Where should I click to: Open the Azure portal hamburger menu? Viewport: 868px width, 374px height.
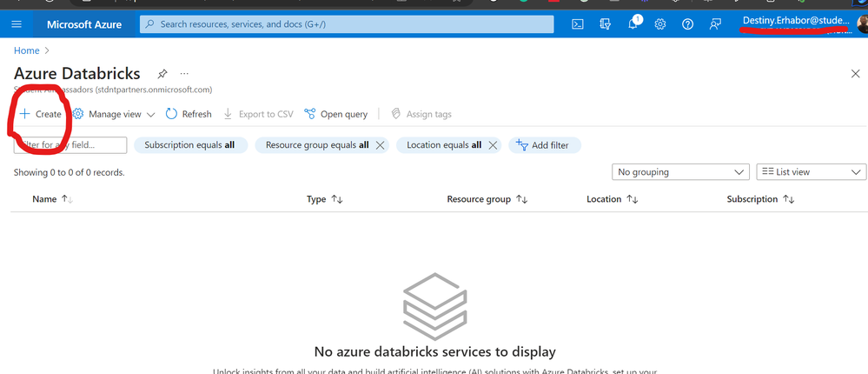point(16,24)
